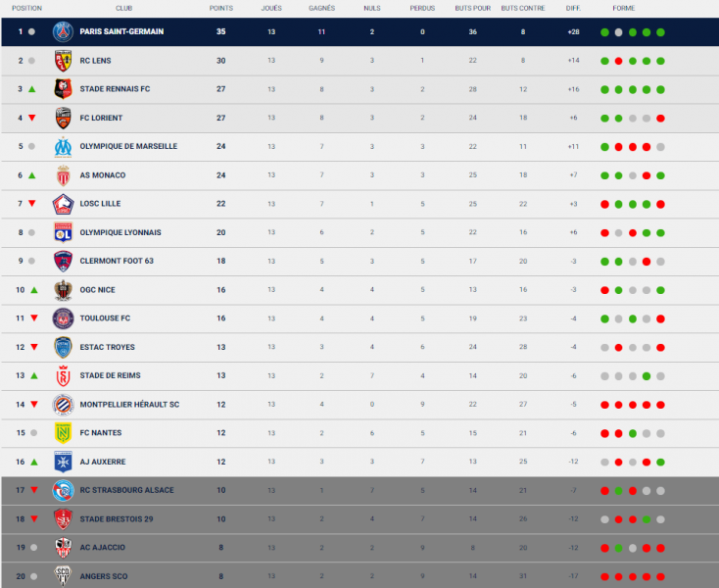Open the Clermont Foot 63 team link
Viewport: 719px width, 588px height.
pos(117,261)
